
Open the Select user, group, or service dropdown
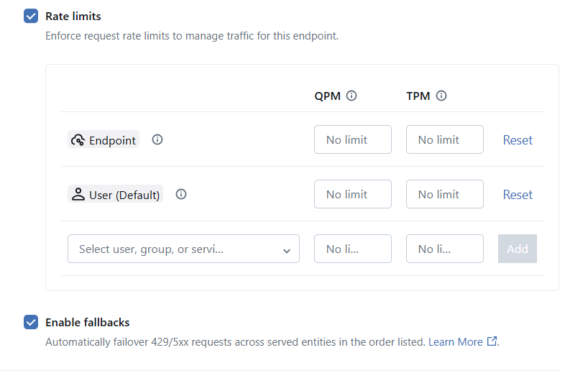(x=183, y=249)
